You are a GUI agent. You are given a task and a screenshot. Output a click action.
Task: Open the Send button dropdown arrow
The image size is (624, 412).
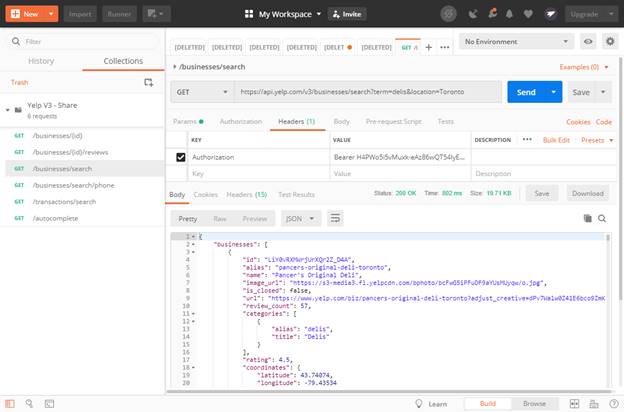tap(554, 92)
